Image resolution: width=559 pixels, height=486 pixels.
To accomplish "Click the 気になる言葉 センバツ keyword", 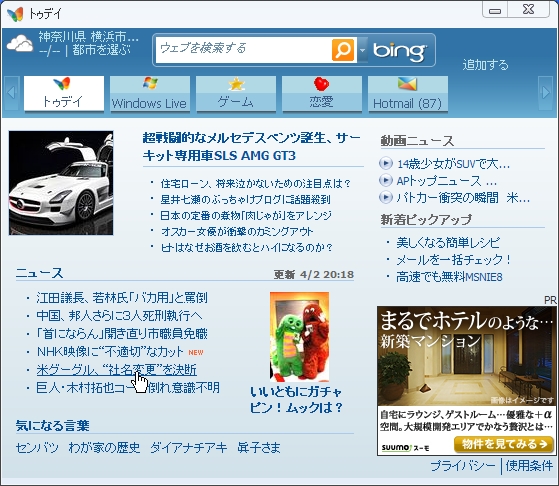I will click(x=37, y=447).
